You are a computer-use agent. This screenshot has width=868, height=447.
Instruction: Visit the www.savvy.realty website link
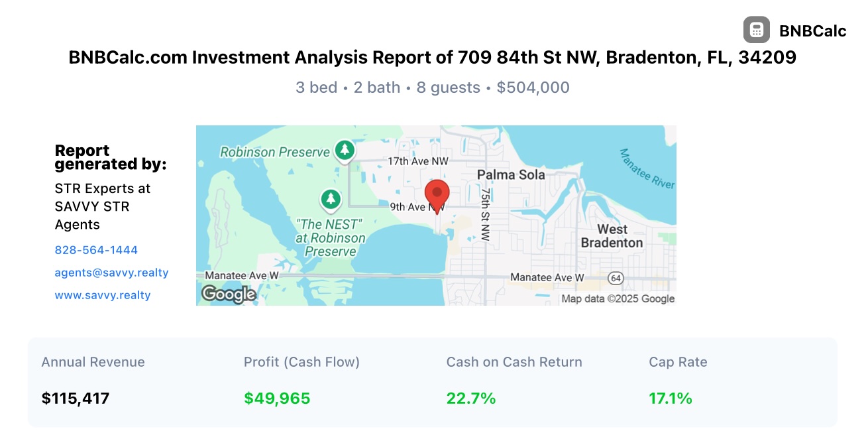(103, 295)
